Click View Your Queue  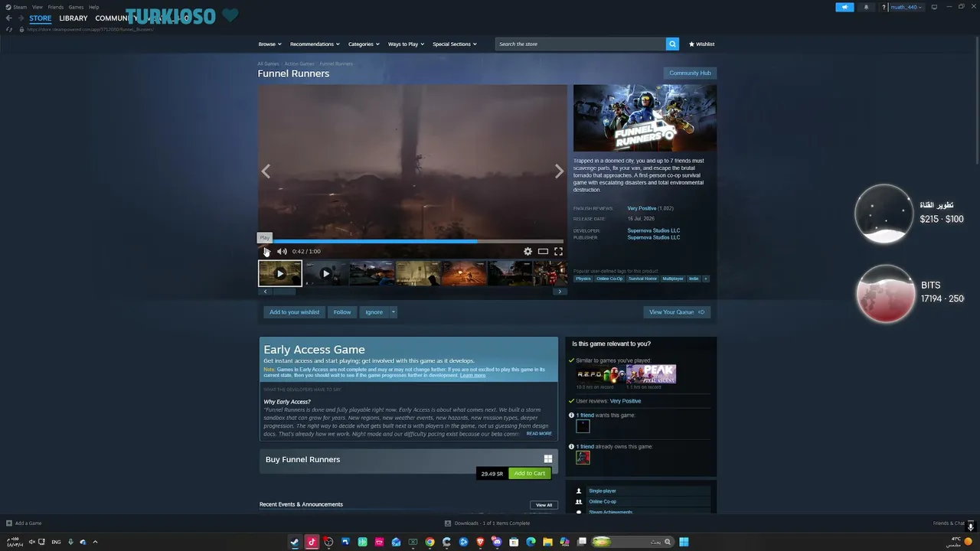(677, 312)
